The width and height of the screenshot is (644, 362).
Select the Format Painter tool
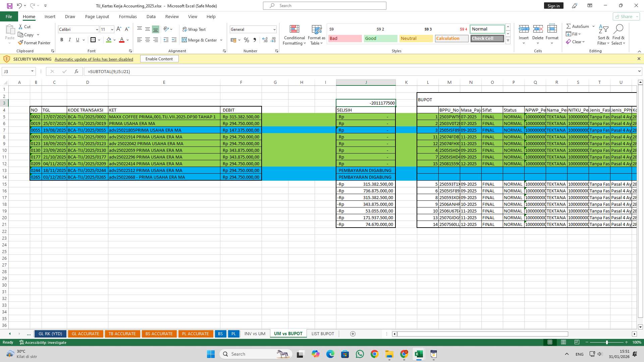pyautogui.click(x=35, y=43)
